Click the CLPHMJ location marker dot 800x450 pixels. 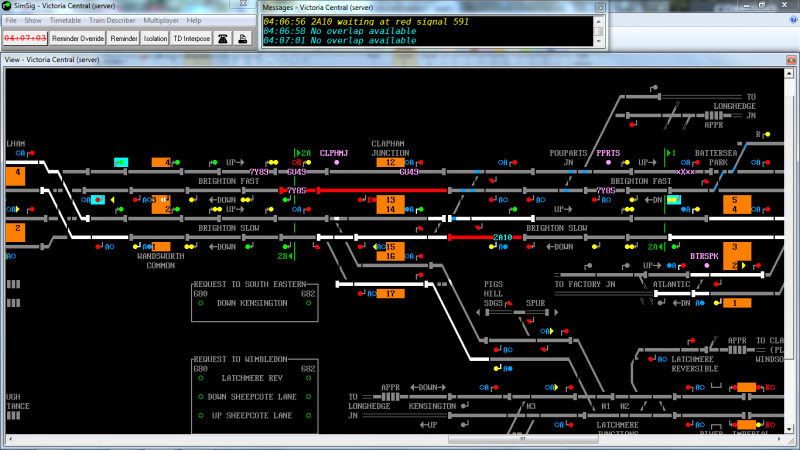coord(336,162)
